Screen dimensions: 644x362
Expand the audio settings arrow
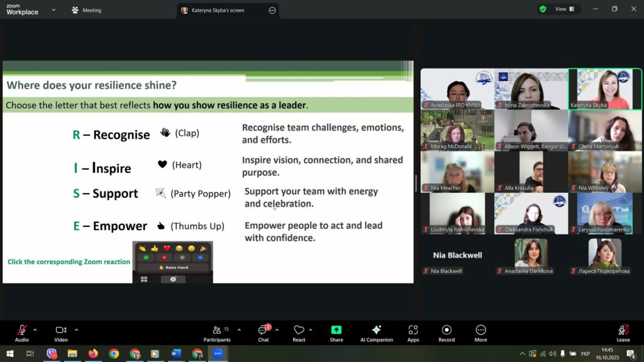35,329
